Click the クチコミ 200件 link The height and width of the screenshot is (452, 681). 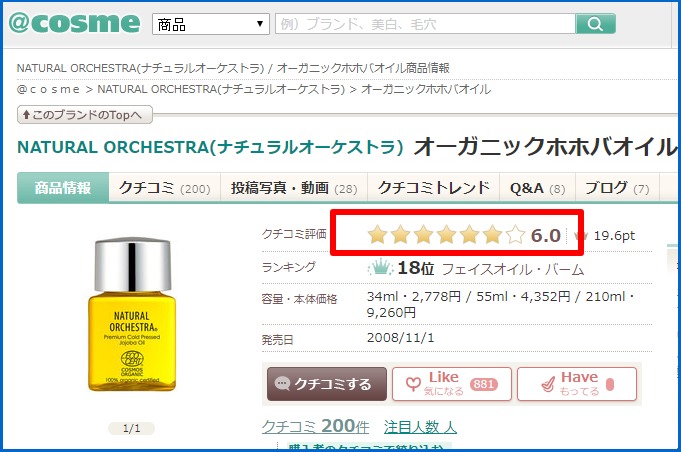coord(315,426)
